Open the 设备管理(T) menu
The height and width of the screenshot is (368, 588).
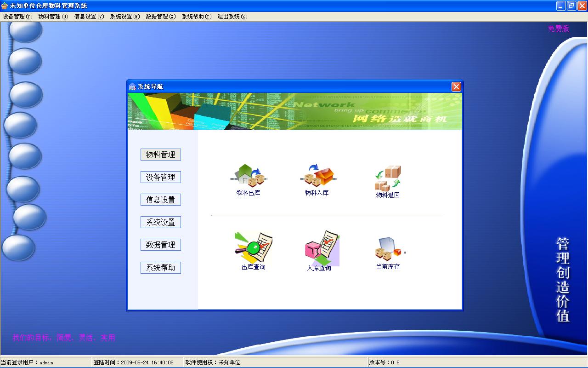[17, 17]
